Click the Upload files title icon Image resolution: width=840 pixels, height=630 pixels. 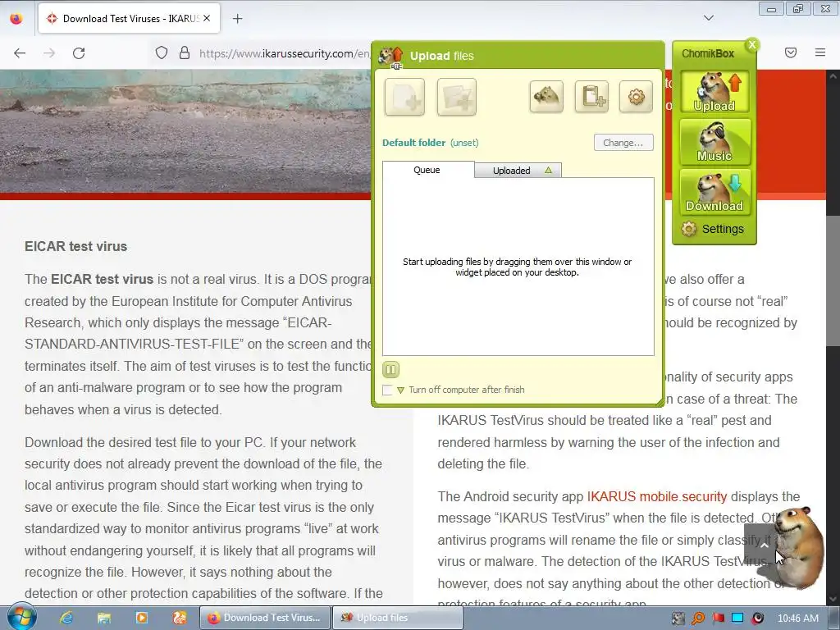[x=390, y=57]
